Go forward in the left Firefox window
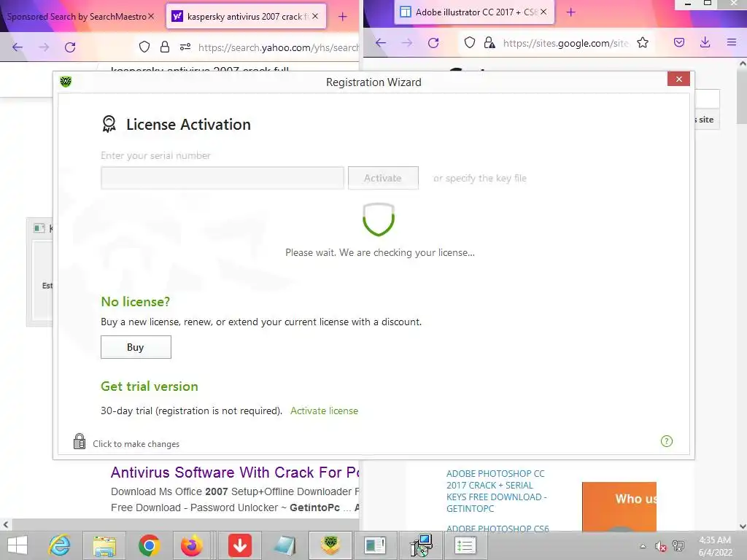This screenshot has width=747, height=560. [x=44, y=47]
